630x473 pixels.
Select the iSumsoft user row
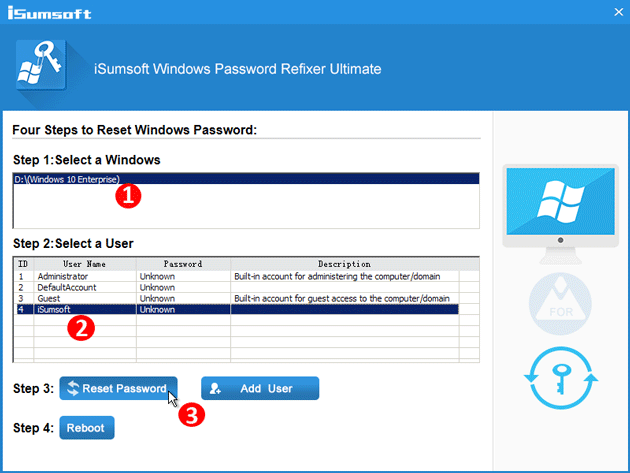(x=237, y=309)
